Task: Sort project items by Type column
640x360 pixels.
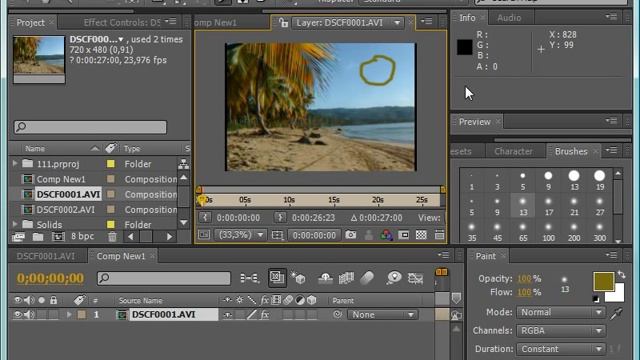Action: (x=132, y=149)
